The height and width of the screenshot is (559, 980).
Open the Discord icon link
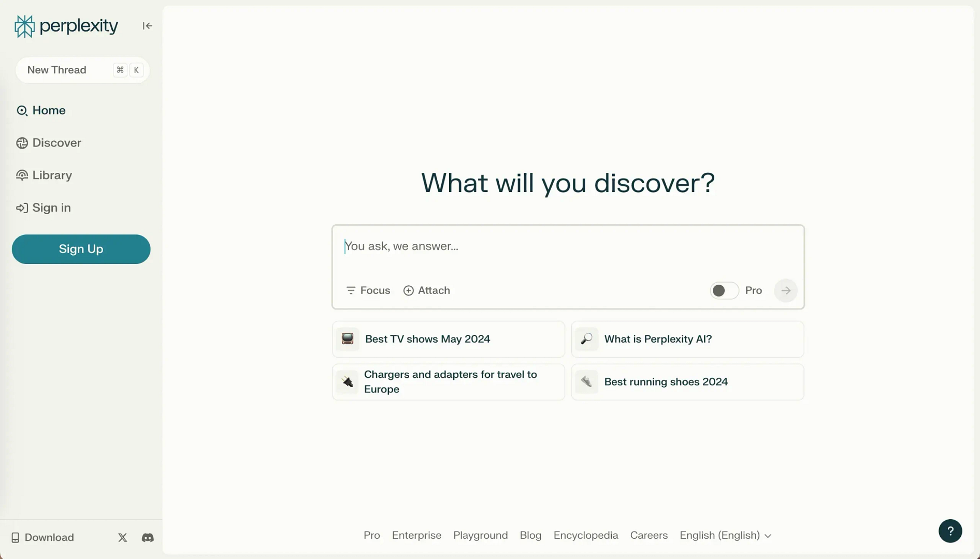[148, 538]
